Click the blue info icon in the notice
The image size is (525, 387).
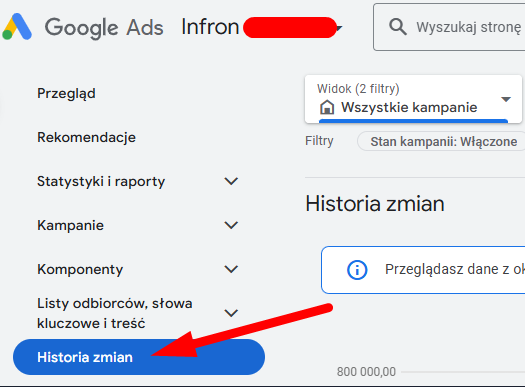pyautogui.click(x=357, y=269)
